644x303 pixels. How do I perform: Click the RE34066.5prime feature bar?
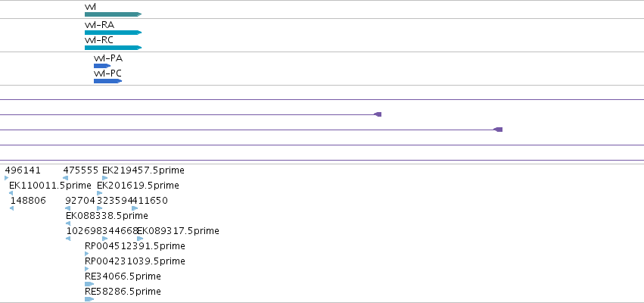pos(89,284)
